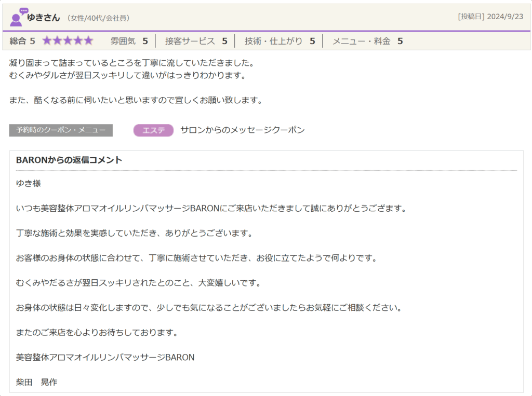Click the five-star overall rating stars

point(68,41)
